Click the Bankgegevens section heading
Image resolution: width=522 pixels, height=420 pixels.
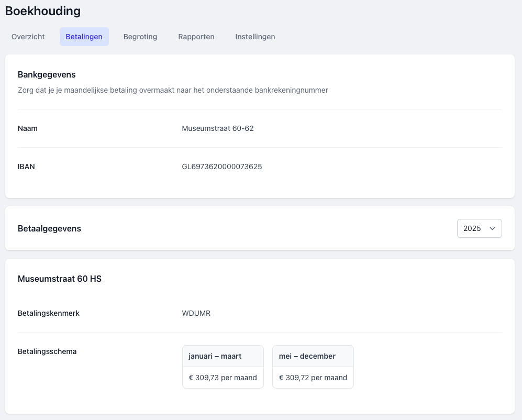(47, 75)
